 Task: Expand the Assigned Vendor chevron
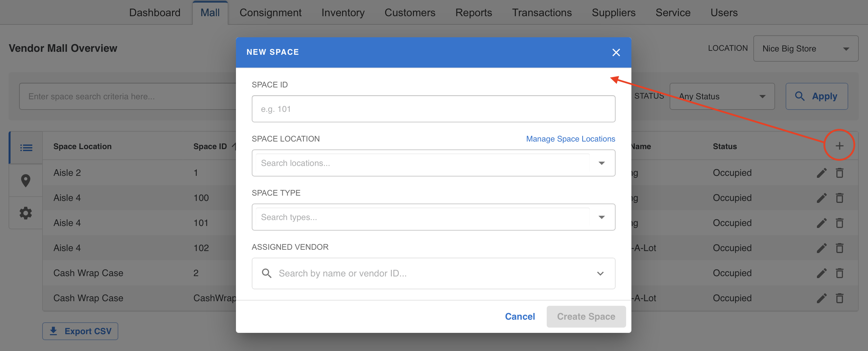click(600, 273)
